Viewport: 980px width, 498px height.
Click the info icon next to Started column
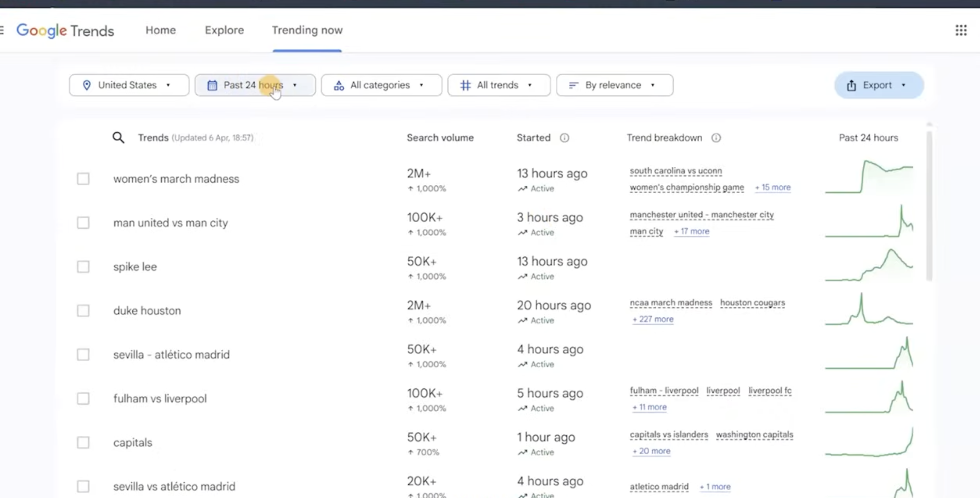click(565, 138)
